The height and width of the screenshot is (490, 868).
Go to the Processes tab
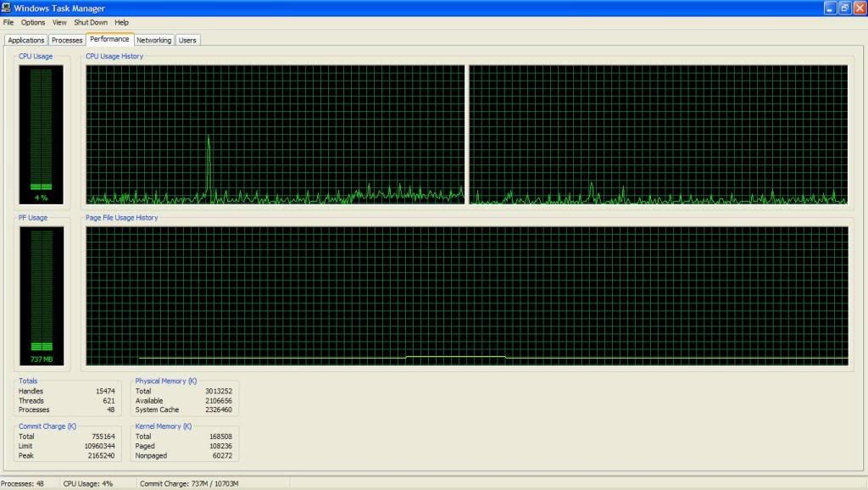[67, 40]
